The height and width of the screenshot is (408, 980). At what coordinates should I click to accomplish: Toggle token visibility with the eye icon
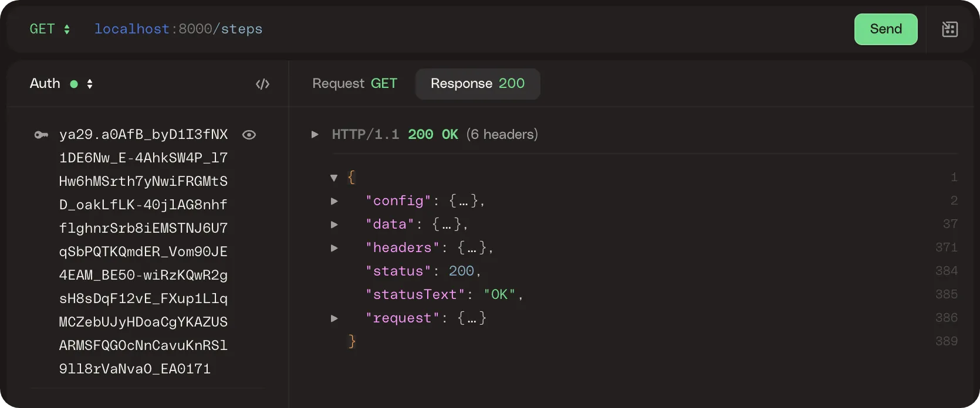pyautogui.click(x=249, y=135)
